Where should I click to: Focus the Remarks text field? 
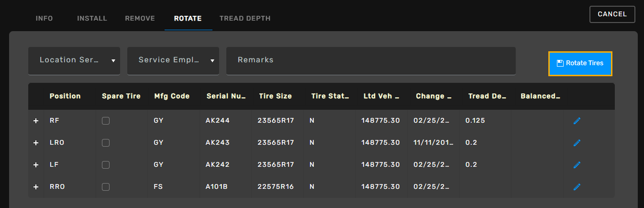click(371, 60)
